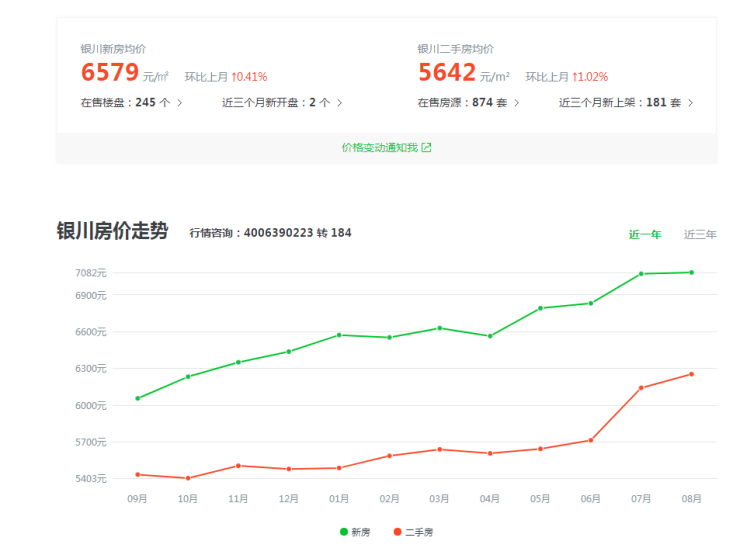Image resolution: width=740 pixels, height=555 pixels.
Task: Click the 0.41% month-over-month change
Action: pyautogui.click(x=250, y=76)
